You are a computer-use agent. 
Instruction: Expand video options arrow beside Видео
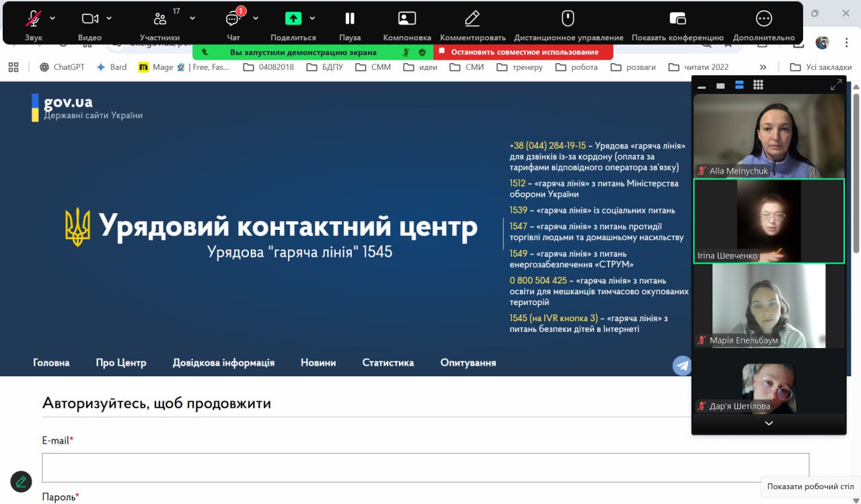110,18
